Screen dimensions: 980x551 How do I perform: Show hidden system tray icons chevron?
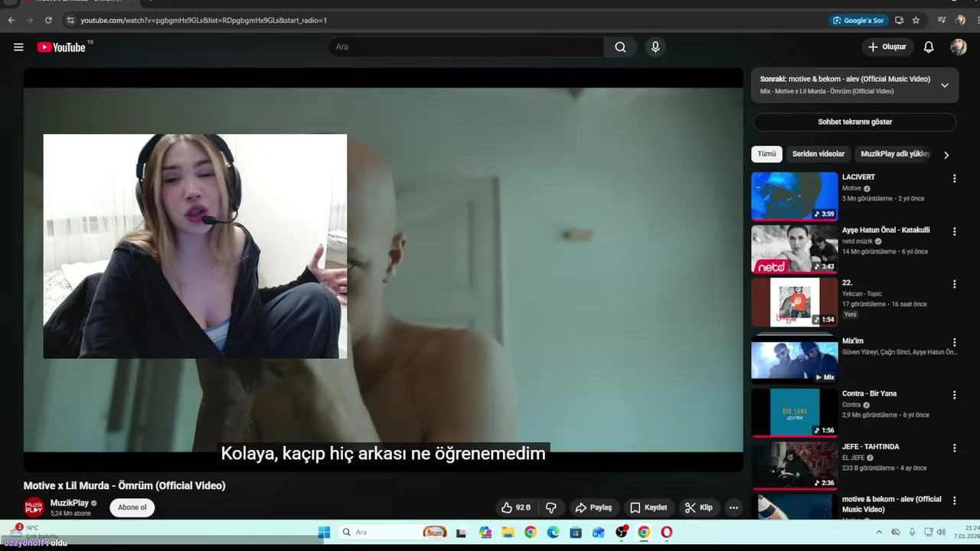pyautogui.click(x=879, y=532)
